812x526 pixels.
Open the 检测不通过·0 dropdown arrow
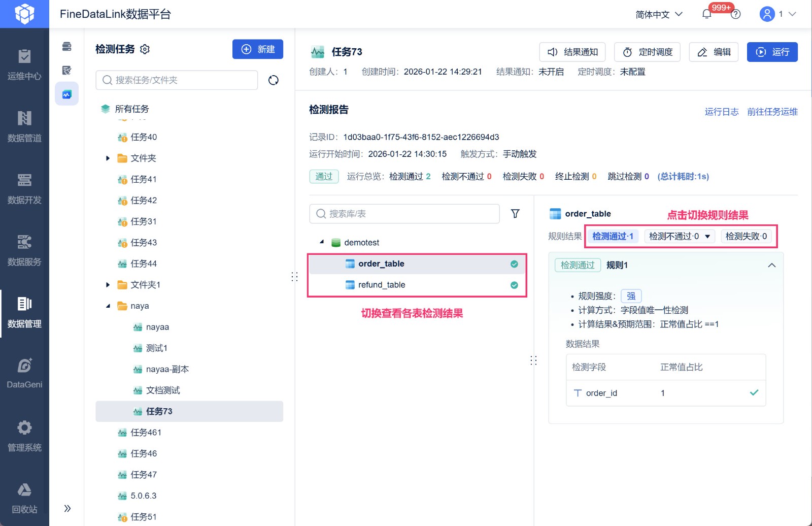click(707, 236)
